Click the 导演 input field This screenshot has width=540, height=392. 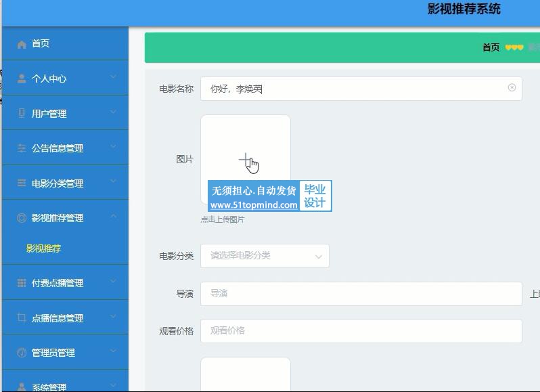tap(361, 294)
